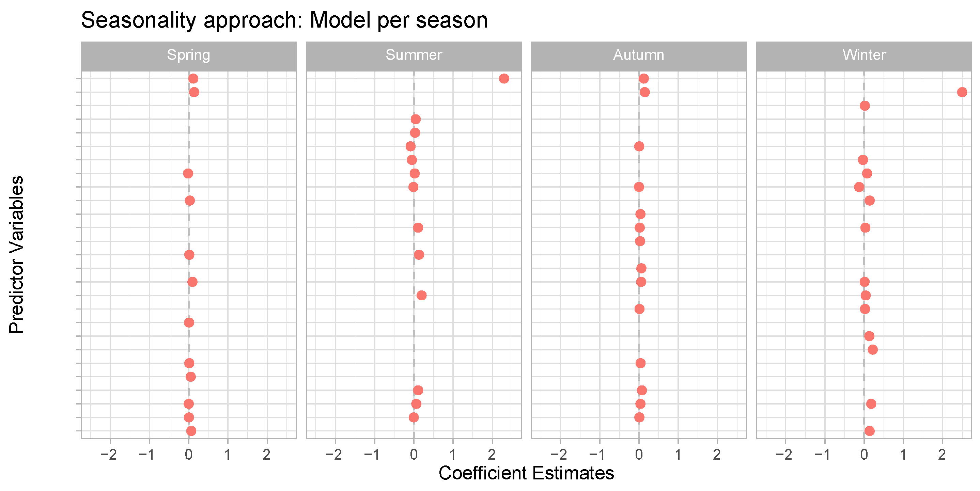Click the "Predictor Variables" y-axis label
The image size is (980, 491).
tap(17, 254)
